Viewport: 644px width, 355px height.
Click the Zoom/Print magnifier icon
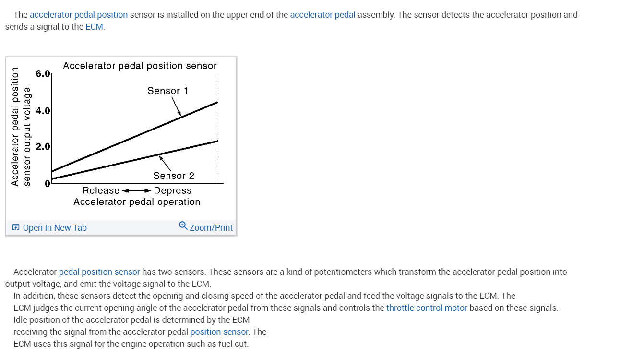[183, 225]
